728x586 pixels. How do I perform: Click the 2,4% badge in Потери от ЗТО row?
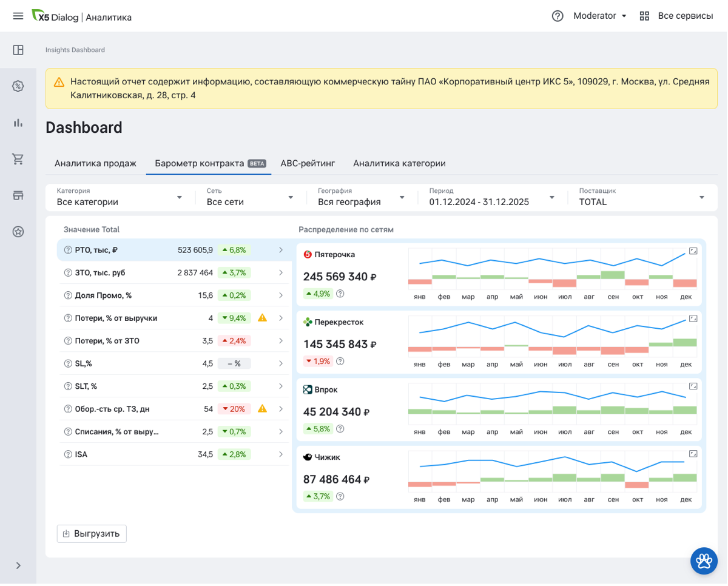tap(234, 341)
